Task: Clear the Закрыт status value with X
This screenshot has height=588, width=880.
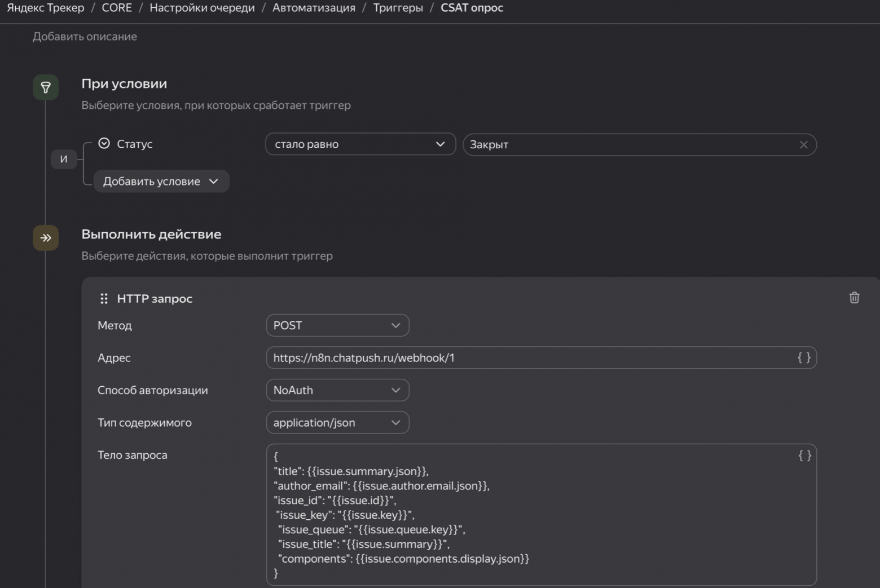Action: 803,145
